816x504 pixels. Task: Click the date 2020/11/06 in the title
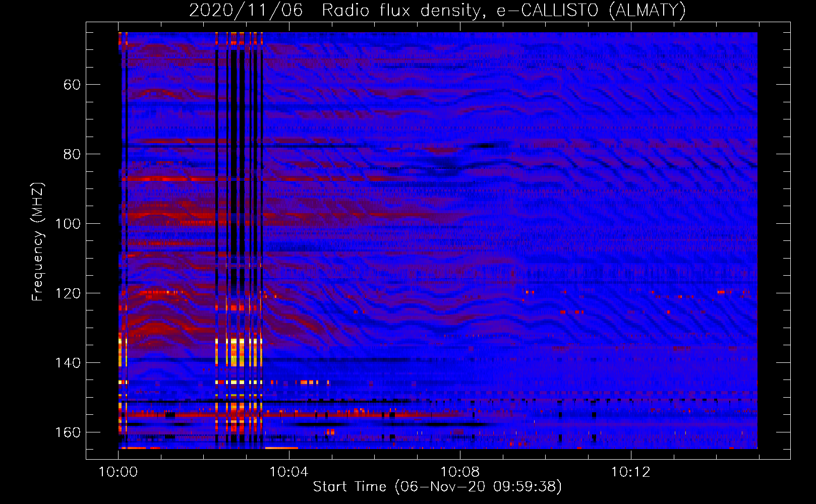pos(246,11)
